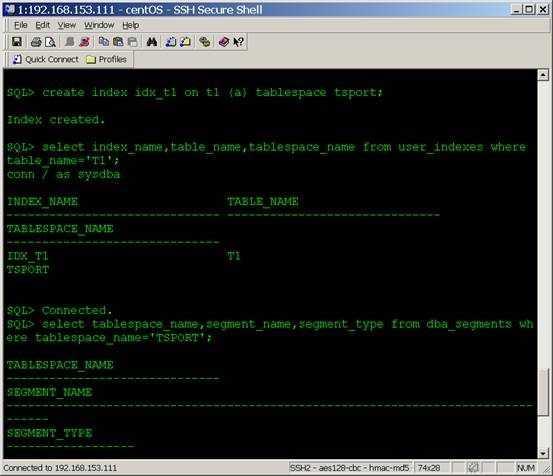The height and width of the screenshot is (476, 553).
Task: Click the Paste icon in the toolbar
Action: point(118,42)
